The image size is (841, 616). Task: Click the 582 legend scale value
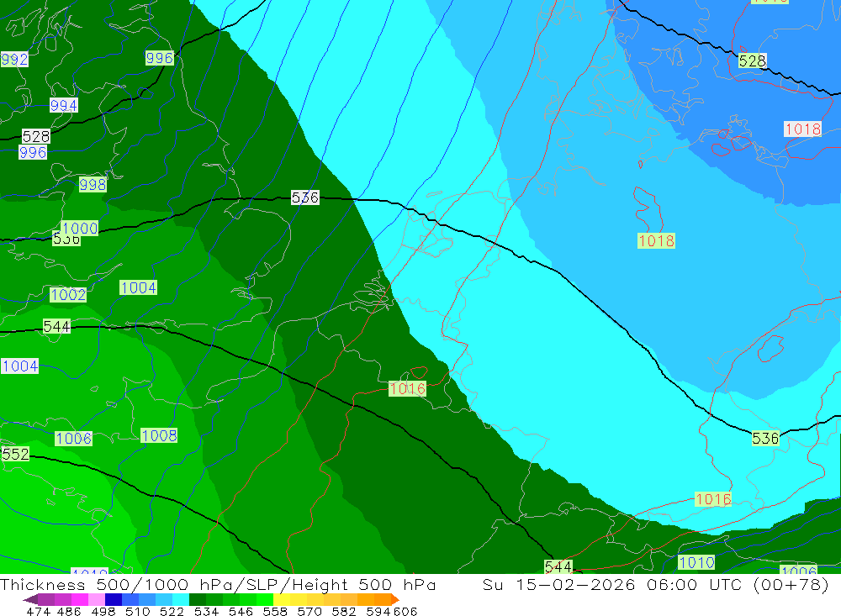click(344, 611)
